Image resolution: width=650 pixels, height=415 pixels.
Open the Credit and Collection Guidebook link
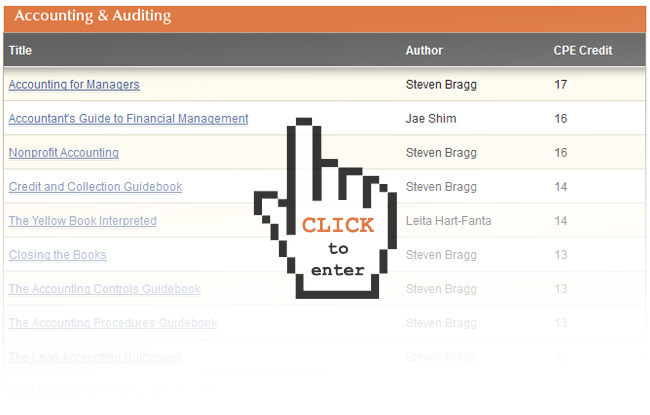[x=95, y=187]
